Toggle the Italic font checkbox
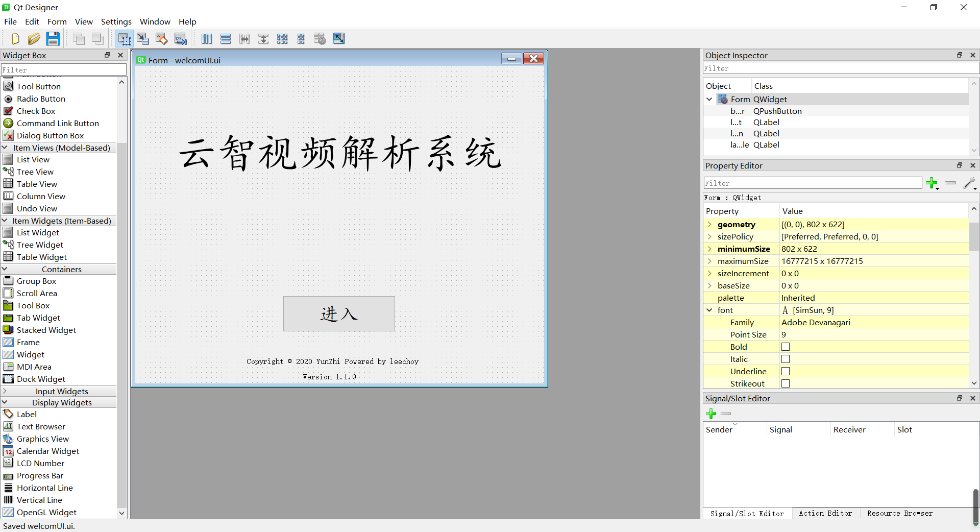The width and height of the screenshot is (980, 532). click(x=786, y=359)
